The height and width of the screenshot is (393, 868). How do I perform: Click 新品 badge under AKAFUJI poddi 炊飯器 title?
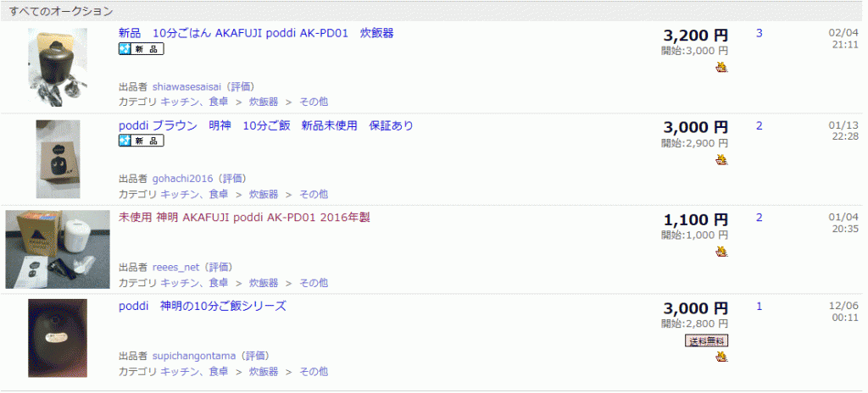tap(141, 49)
